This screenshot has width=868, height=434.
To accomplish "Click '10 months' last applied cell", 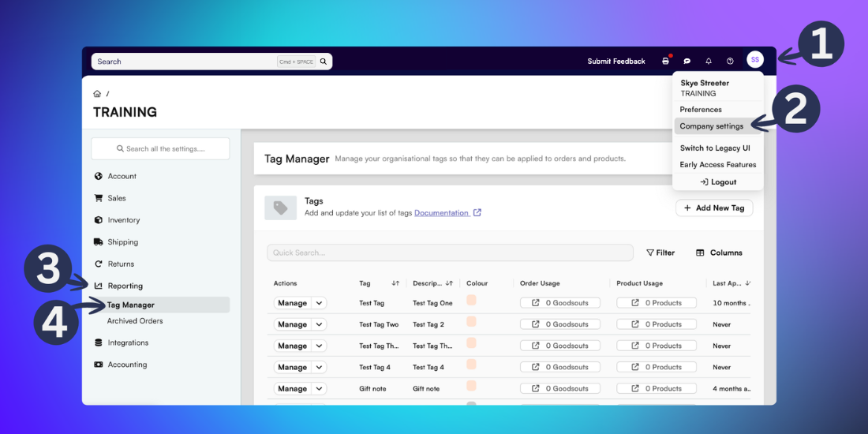I will (731, 303).
